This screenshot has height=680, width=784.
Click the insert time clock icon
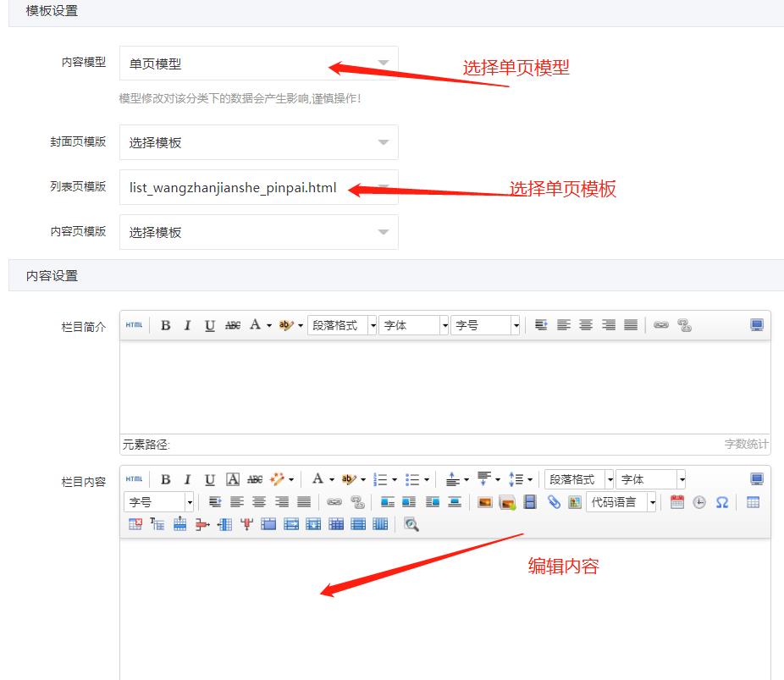click(x=698, y=502)
